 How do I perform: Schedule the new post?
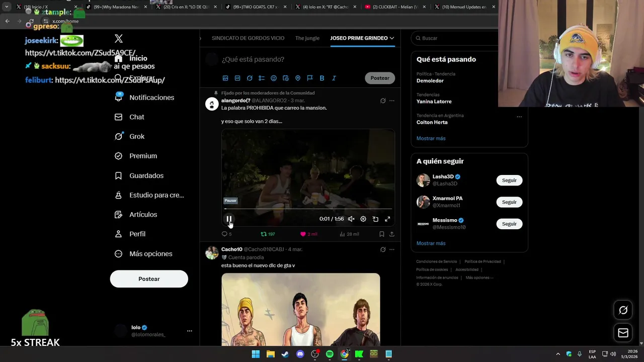[286, 78]
